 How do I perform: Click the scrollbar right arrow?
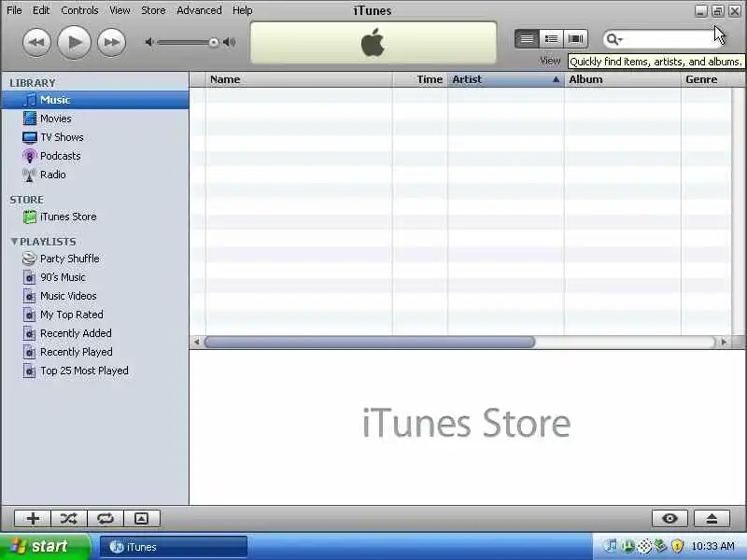pos(725,342)
